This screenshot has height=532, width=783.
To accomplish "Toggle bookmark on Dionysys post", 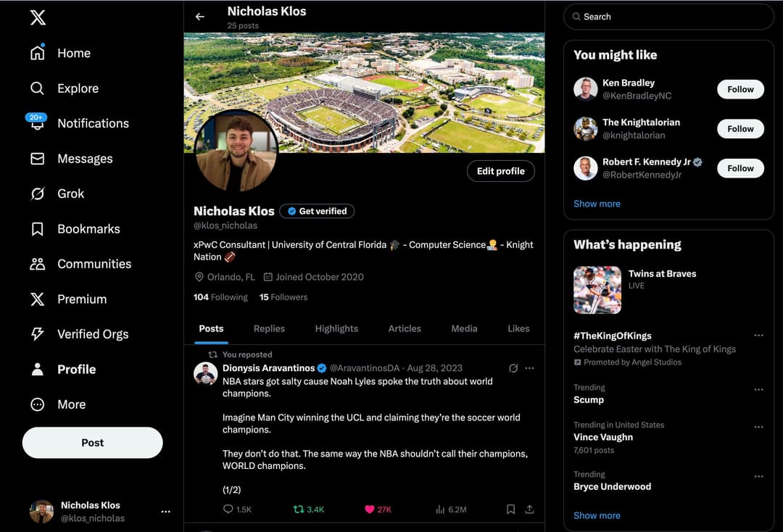I will pos(510,510).
